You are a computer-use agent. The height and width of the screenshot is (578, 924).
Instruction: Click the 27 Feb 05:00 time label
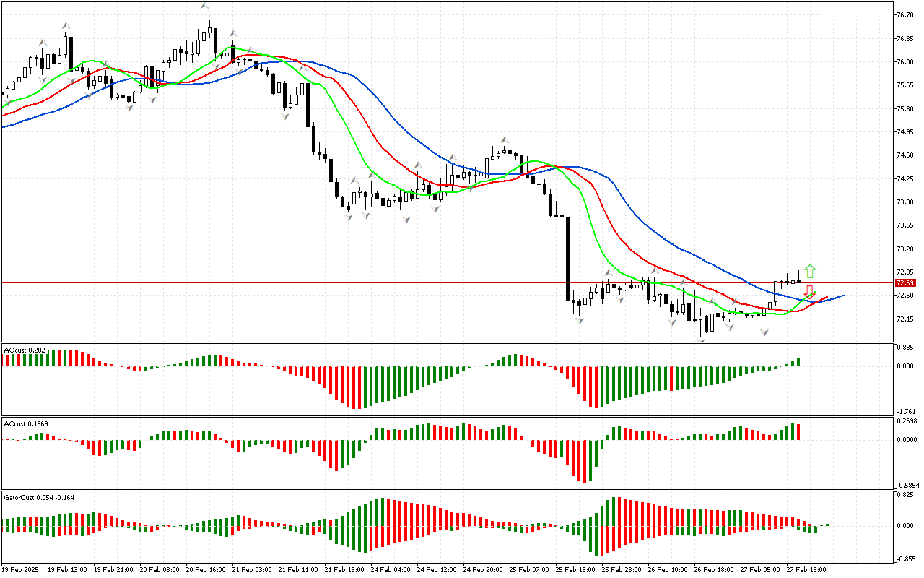[x=760, y=569]
